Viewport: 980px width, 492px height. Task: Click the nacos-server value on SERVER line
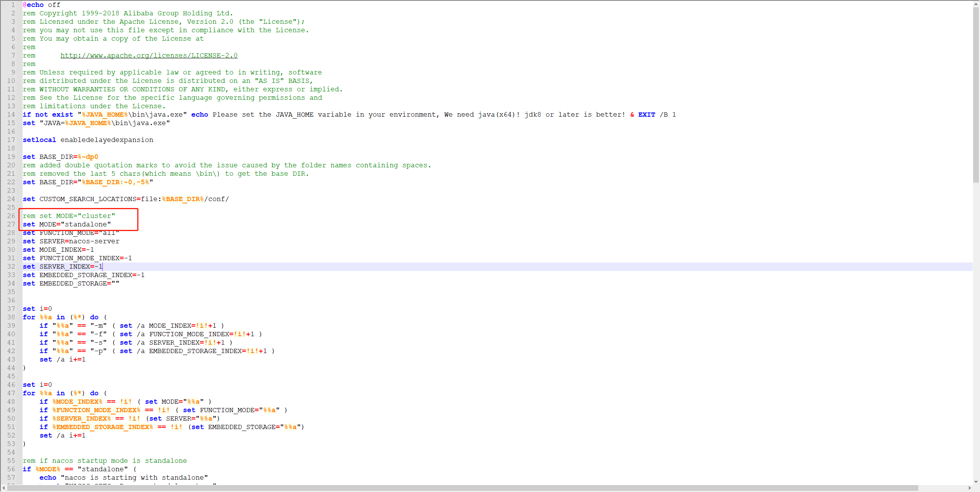point(94,241)
